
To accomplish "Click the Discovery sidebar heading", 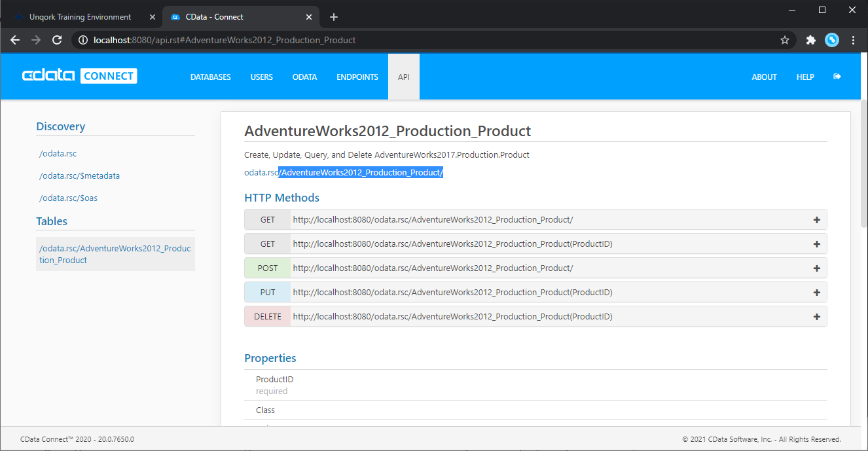I will (x=61, y=126).
